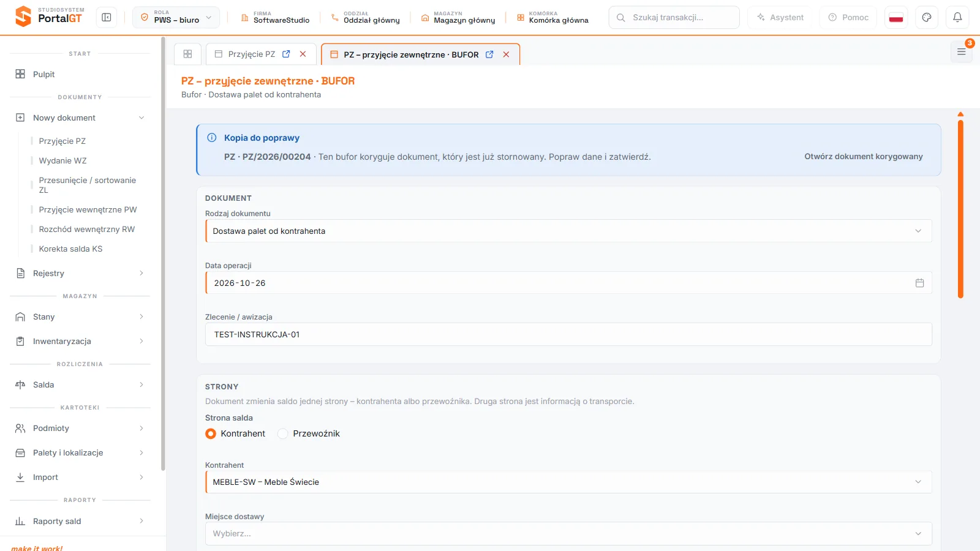The image size is (980, 551).
Task: Select Korekta salda KS in sidebar
Action: [70, 249]
